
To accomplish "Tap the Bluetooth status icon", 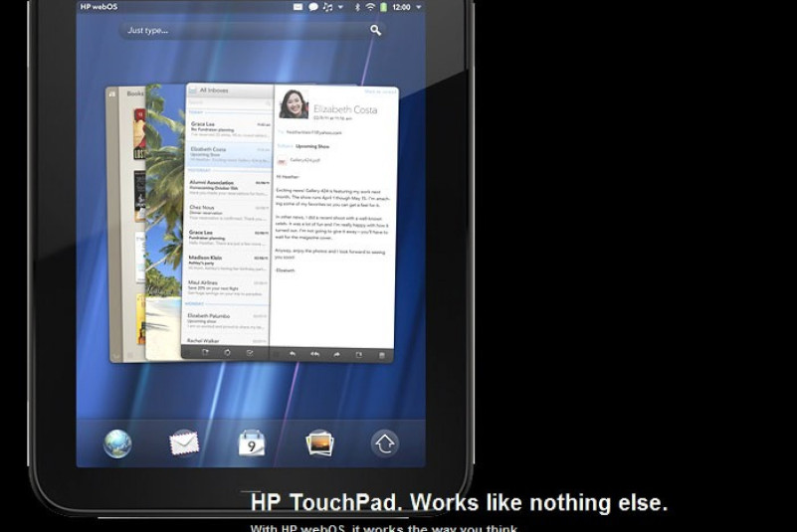I will pyautogui.click(x=357, y=7).
